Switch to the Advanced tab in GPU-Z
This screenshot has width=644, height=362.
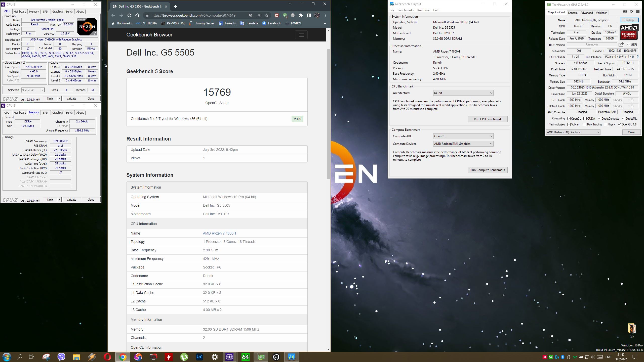[x=587, y=13]
